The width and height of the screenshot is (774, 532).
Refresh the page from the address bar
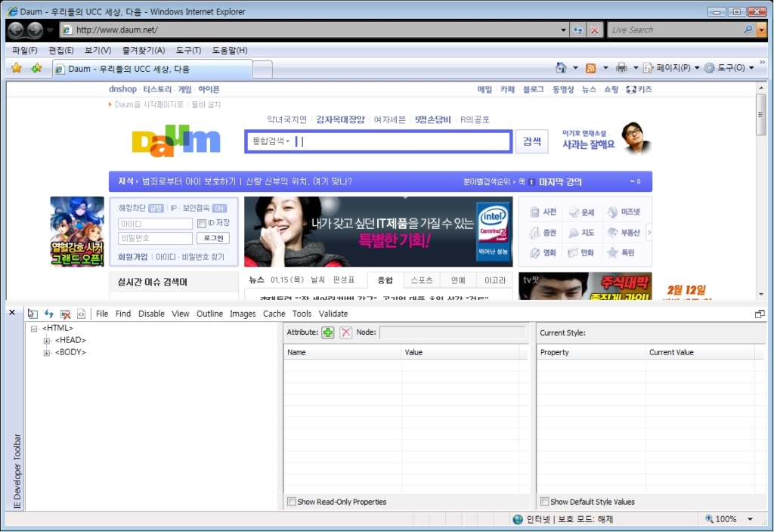(x=578, y=29)
